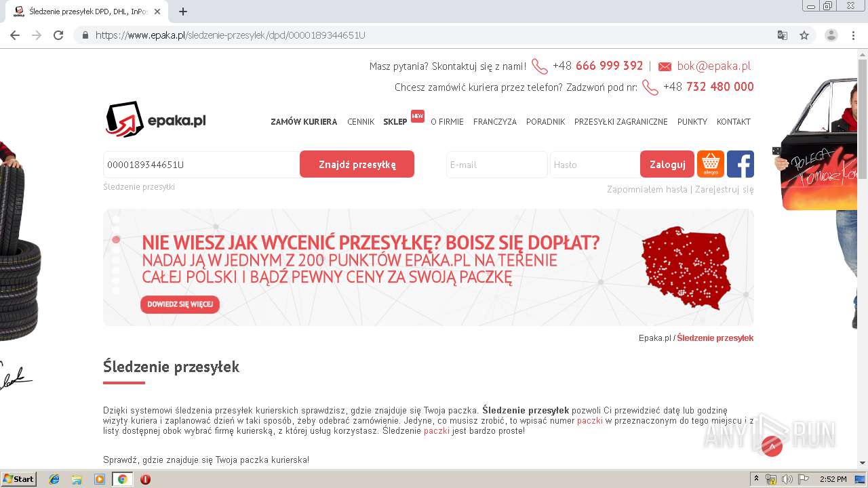Open the SKLEP menu item
Image resolution: width=868 pixels, height=488 pixels.
[x=395, y=122]
